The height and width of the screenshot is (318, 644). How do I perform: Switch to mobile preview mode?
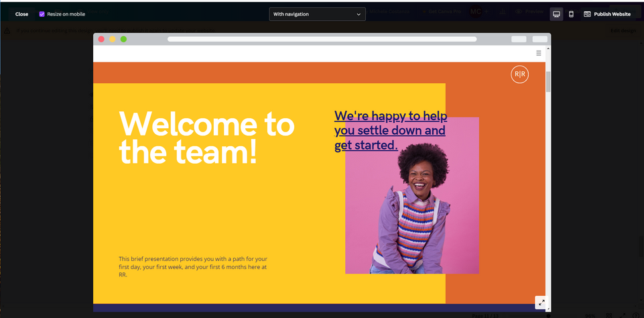point(571,14)
